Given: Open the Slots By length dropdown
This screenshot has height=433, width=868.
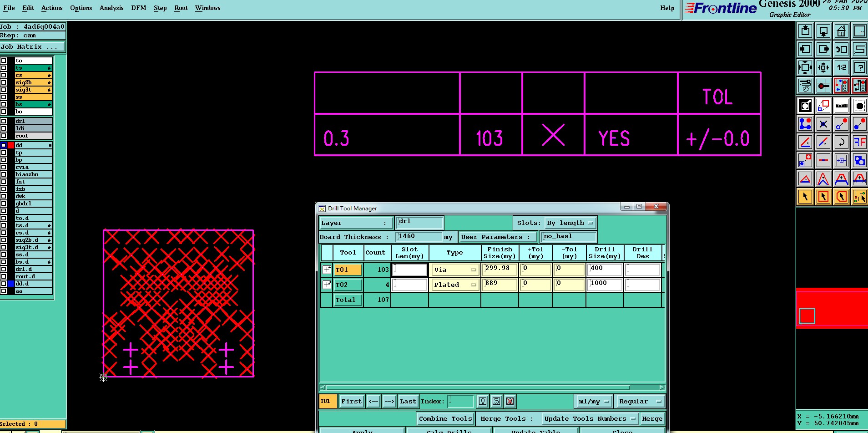Looking at the screenshot, I should point(570,223).
